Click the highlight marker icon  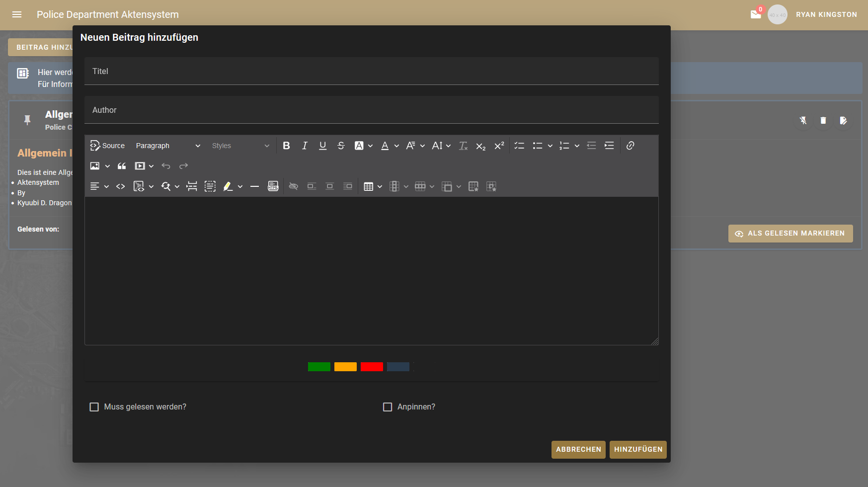[x=228, y=186]
